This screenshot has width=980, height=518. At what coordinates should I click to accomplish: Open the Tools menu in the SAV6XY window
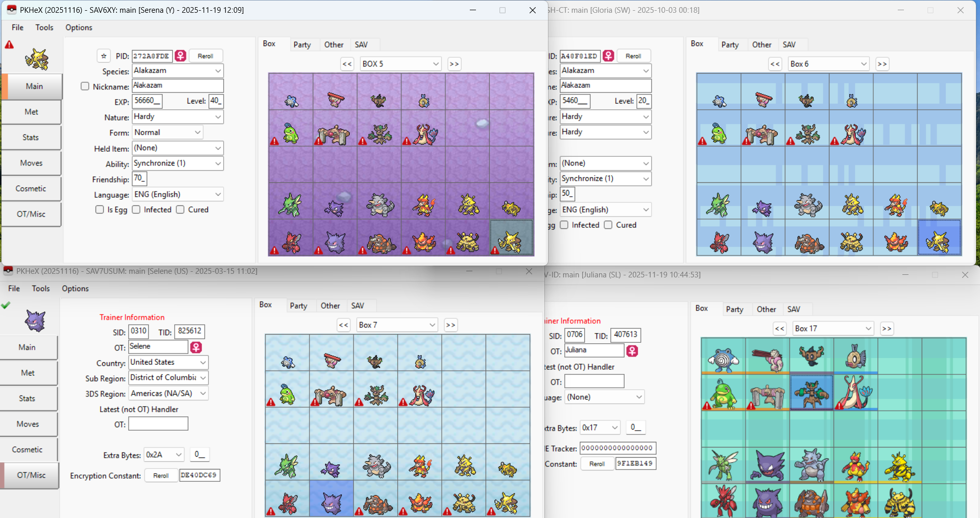pyautogui.click(x=44, y=28)
